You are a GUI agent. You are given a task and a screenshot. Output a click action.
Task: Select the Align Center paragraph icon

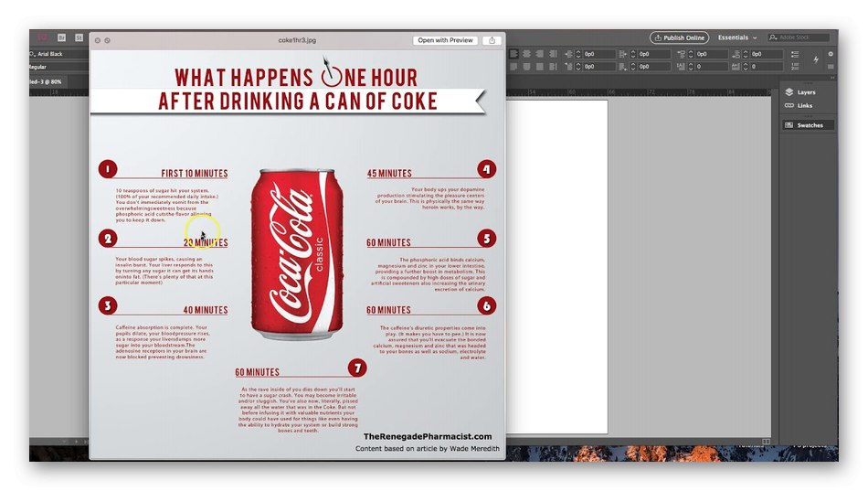pos(526,54)
